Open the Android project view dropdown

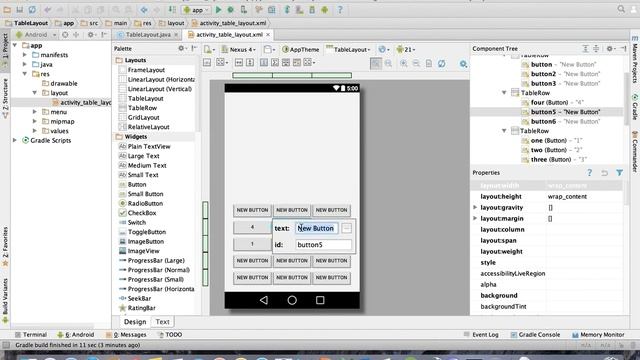point(36,35)
